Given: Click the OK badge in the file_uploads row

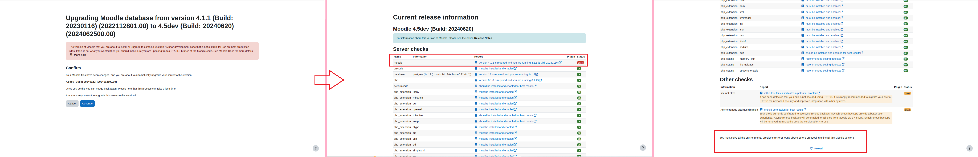Looking at the screenshot, I should point(906,65).
